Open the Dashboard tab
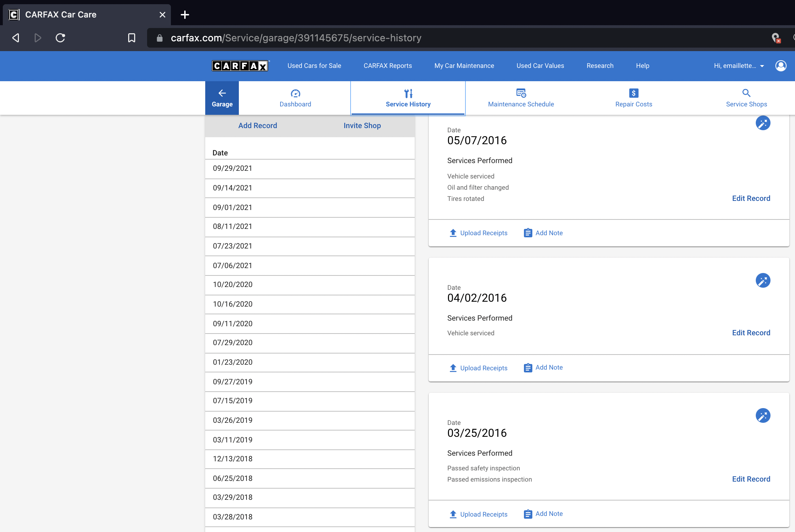 [295, 98]
